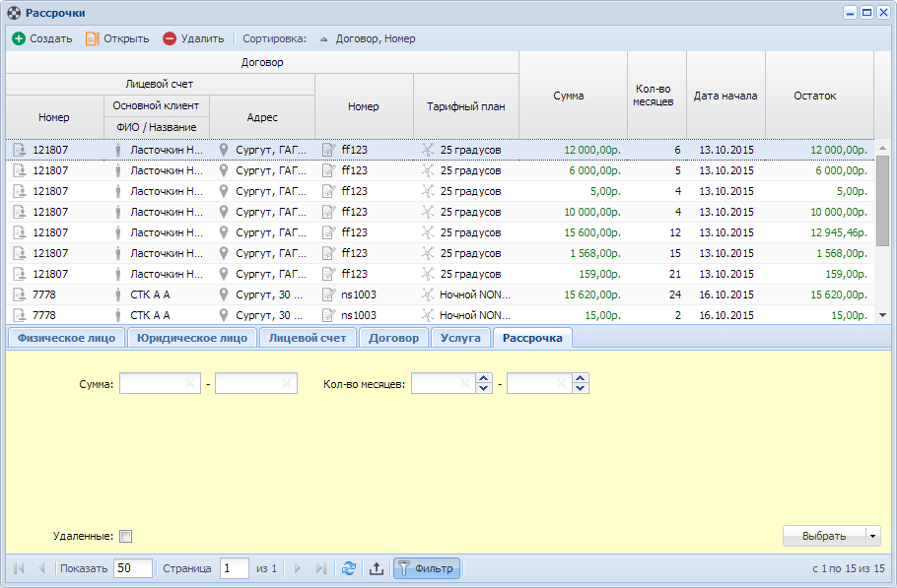Click contract icon in the 15,00р. row

[x=329, y=315]
